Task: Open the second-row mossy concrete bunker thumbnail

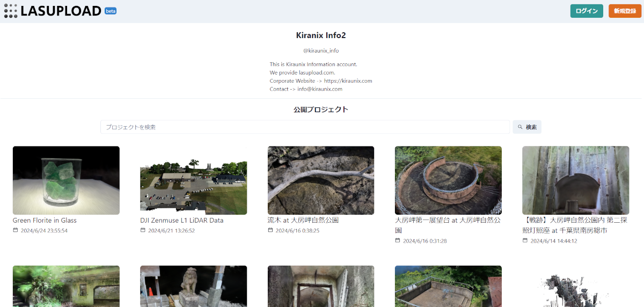Action: point(66,286)
